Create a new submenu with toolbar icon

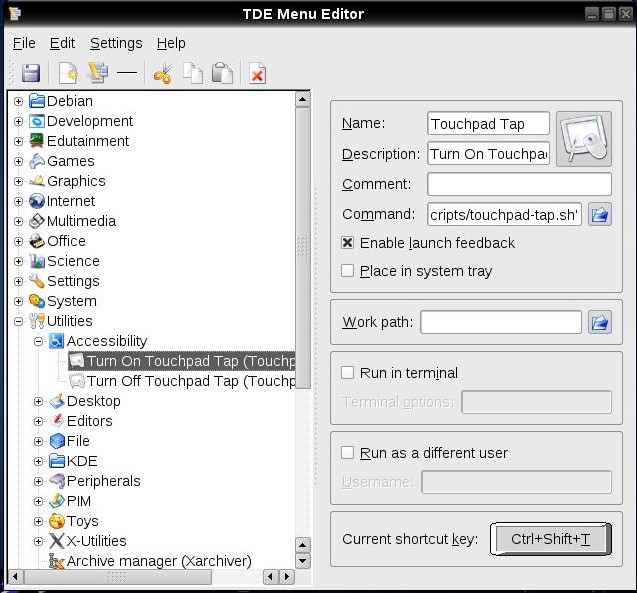coord(98,73)
